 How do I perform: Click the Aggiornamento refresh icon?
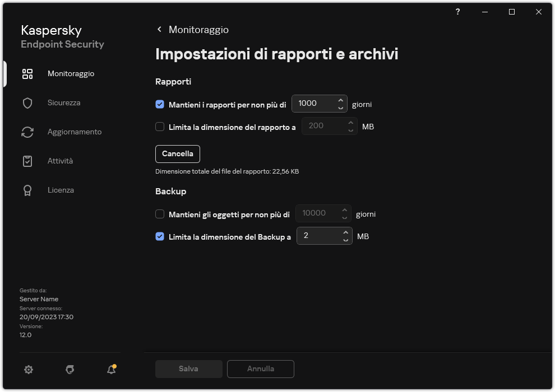tap(27, 132)
